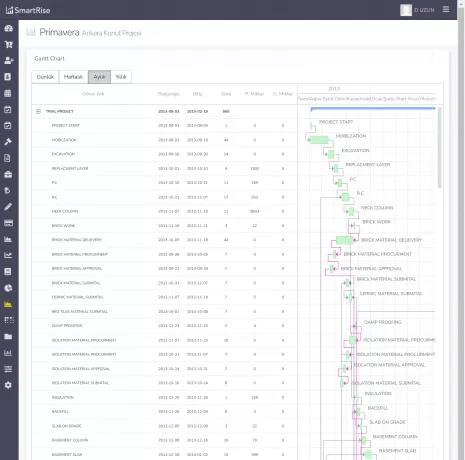Click the green EXCAVATION Gantt bar

[331, 154]
